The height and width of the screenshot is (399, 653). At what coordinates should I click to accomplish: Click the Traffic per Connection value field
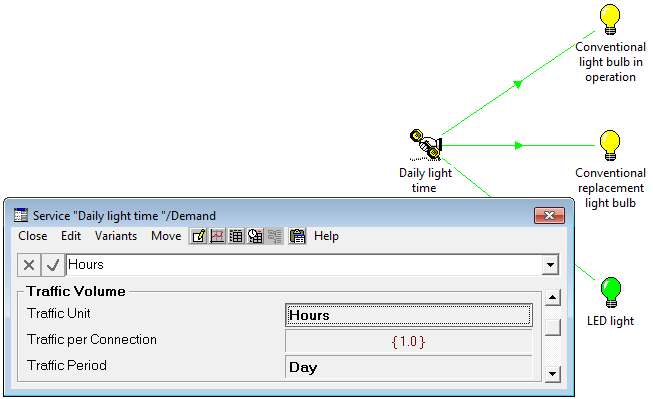[409, 342]
